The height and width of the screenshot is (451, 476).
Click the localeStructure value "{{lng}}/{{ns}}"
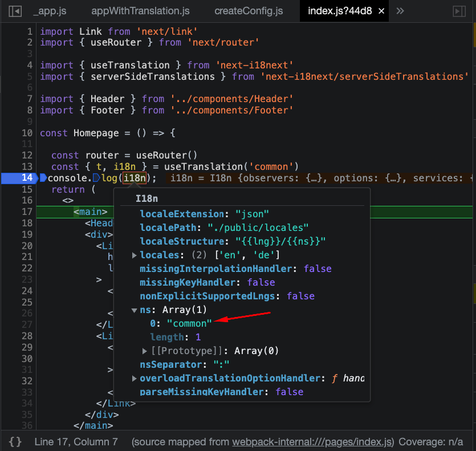click(x=280, y=241)
